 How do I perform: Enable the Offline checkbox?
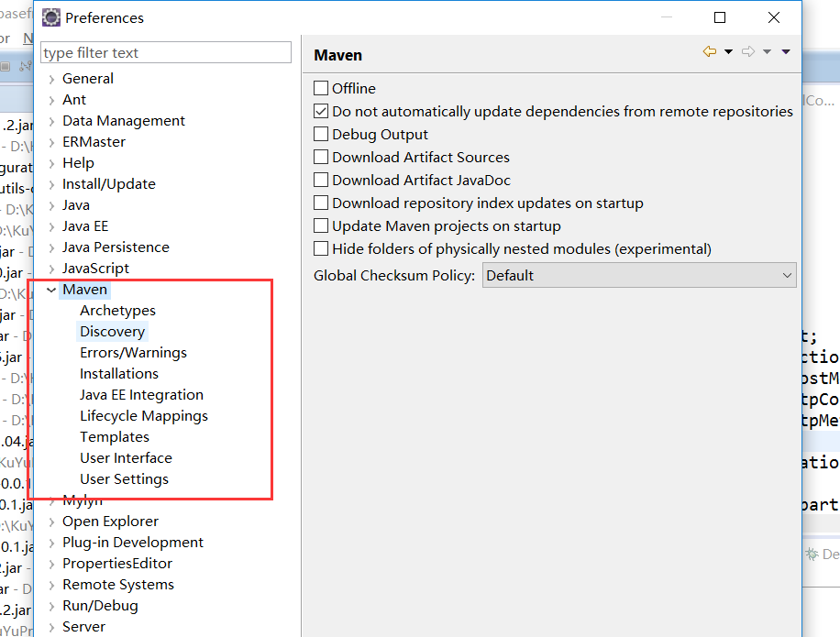[x=321, y=88]
